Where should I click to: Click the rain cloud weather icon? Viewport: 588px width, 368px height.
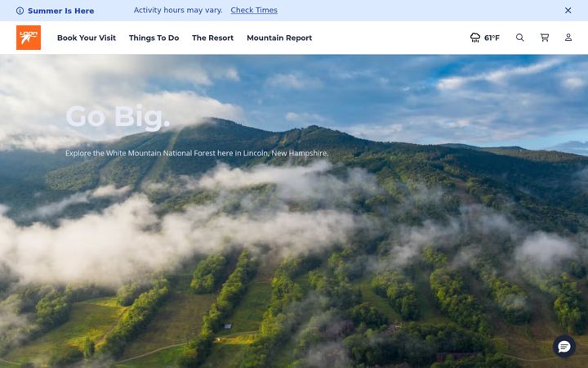point(475,38)
